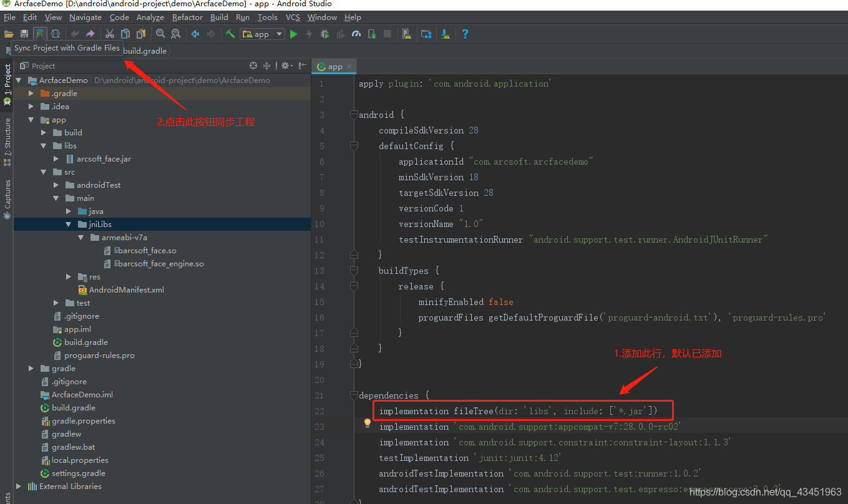Debug app with bug icon

324,34
